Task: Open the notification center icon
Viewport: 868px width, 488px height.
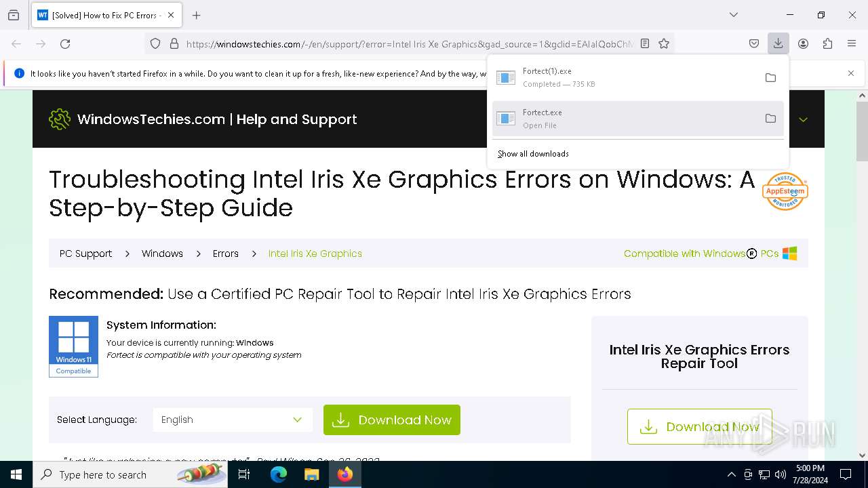Action: coord(846,474)
